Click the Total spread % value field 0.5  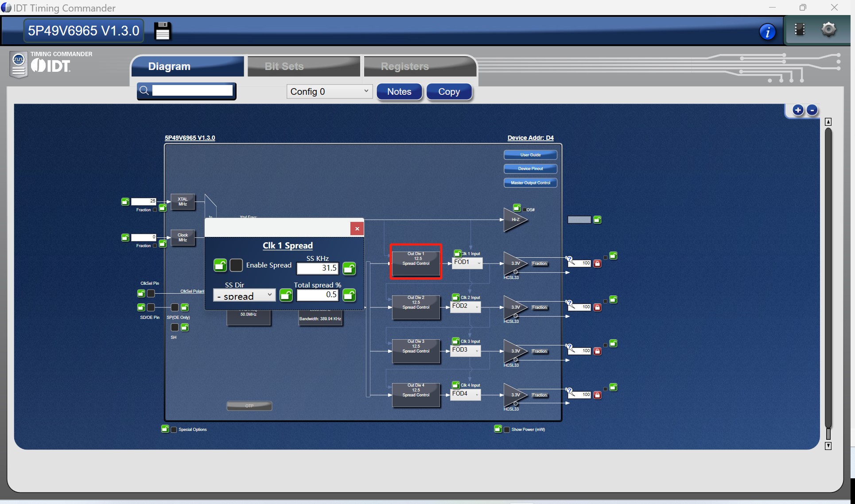(318, 295)
